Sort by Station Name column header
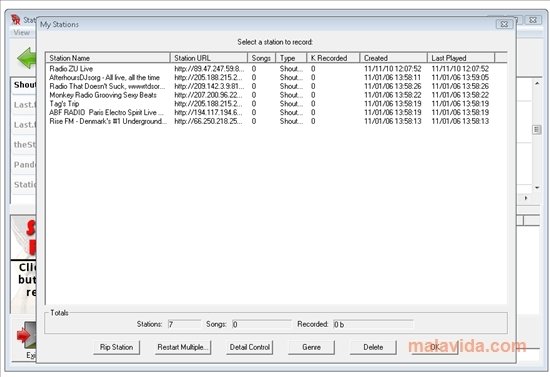Screen dimensions: 550x377 pyautogui.click(x=108, y=58)
